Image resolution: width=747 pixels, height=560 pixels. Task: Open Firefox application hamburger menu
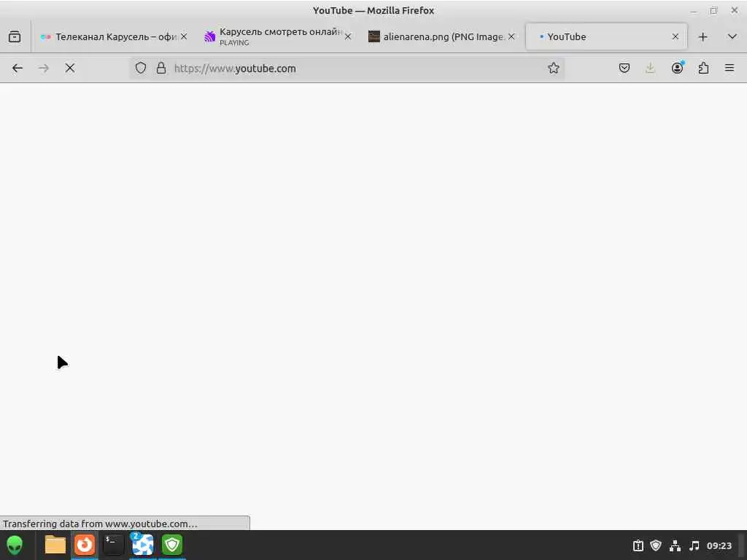[729, 68]
